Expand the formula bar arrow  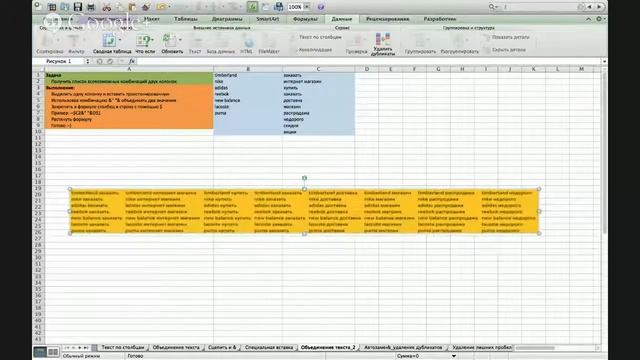click(604, 61)
